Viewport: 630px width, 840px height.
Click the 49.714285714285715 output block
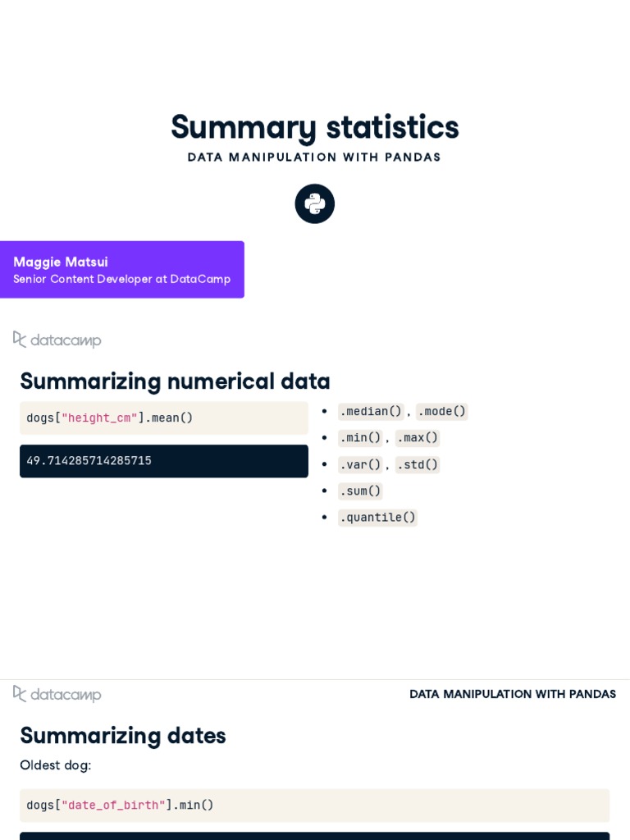[163, 461]
